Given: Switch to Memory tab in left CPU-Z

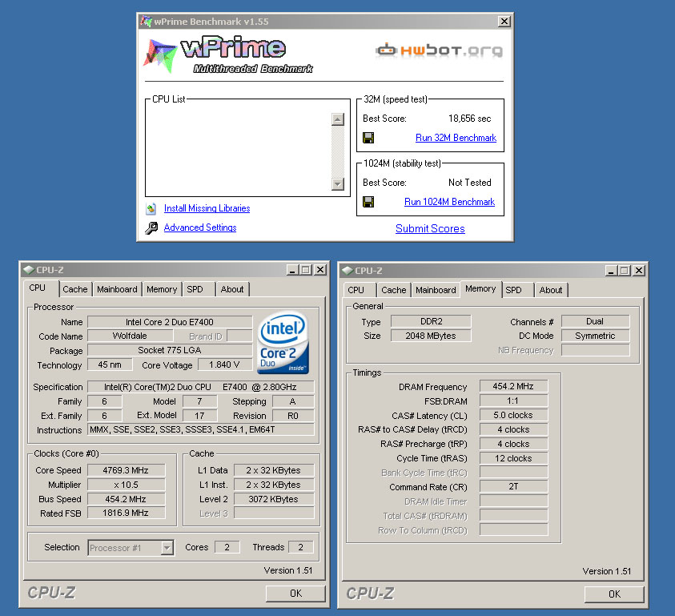Looking at the screenshot, I should 162,289.
